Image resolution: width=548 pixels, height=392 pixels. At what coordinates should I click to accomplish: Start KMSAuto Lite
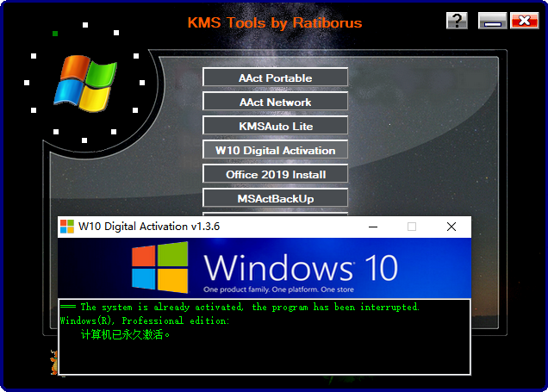click(x=275, y=126)
